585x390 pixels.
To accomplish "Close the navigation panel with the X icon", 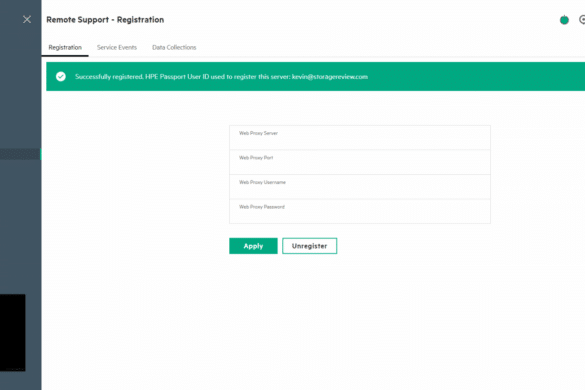I will tap(27, 19).
